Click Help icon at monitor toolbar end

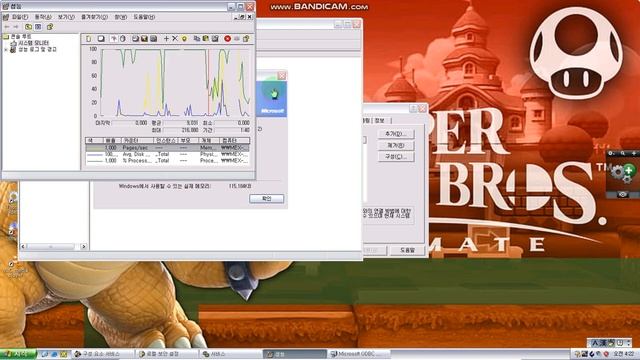pyautogui.click(x=246, y=38)
